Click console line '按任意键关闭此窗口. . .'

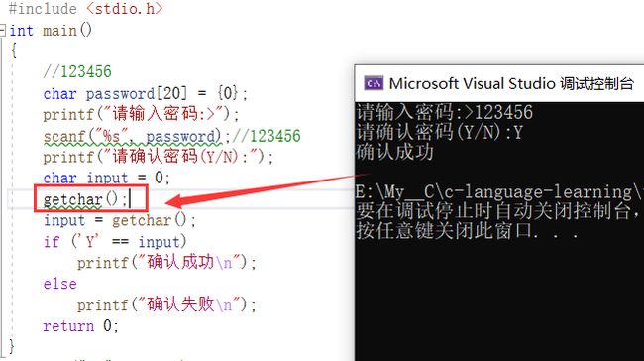(468, 231)
